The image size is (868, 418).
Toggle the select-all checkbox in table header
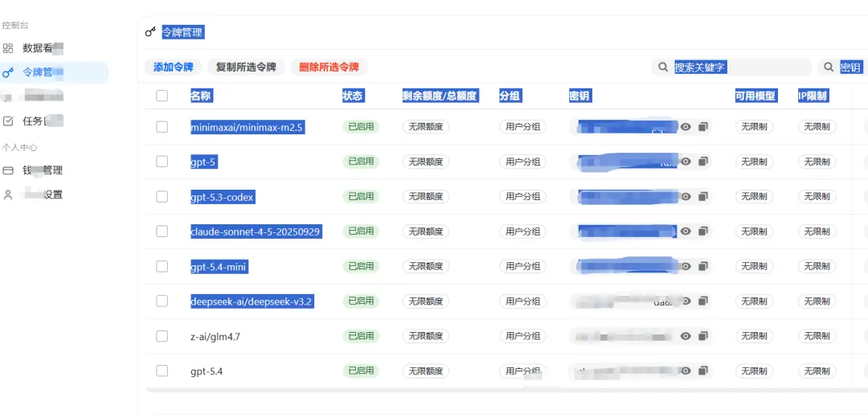coord(162,96)
